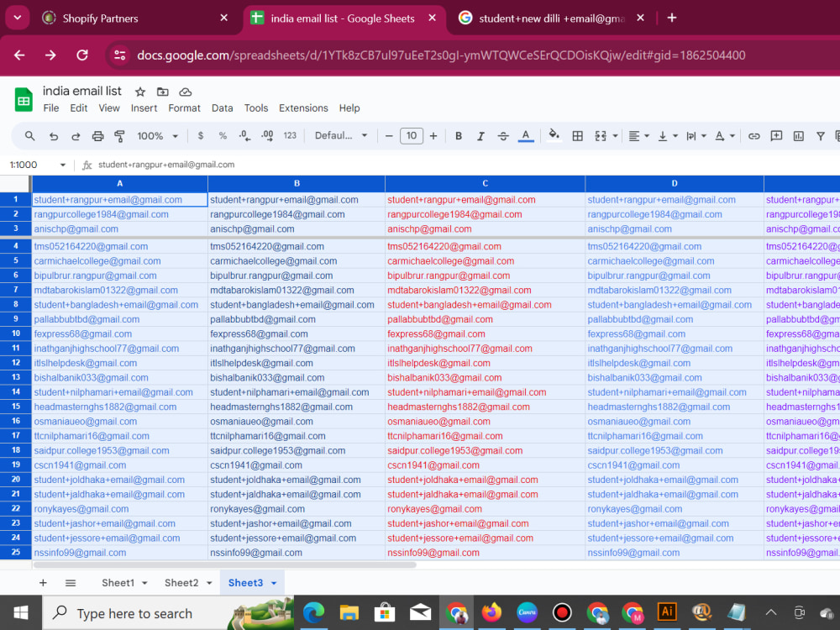Image resolution: width=840 pixels, height=630 pixels.
Task: Click the cloud document status icon
Action: pyautogui.click(x=186, y=92)
